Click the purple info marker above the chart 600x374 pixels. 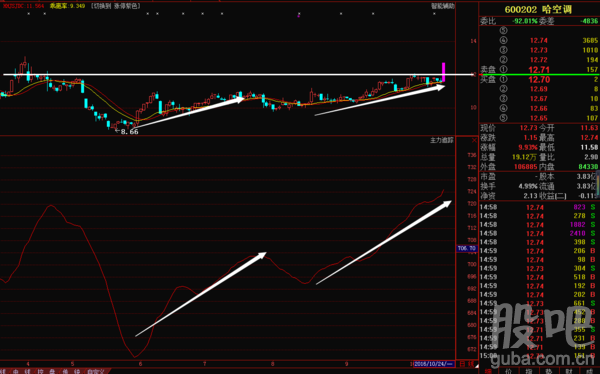pos(298,16)
